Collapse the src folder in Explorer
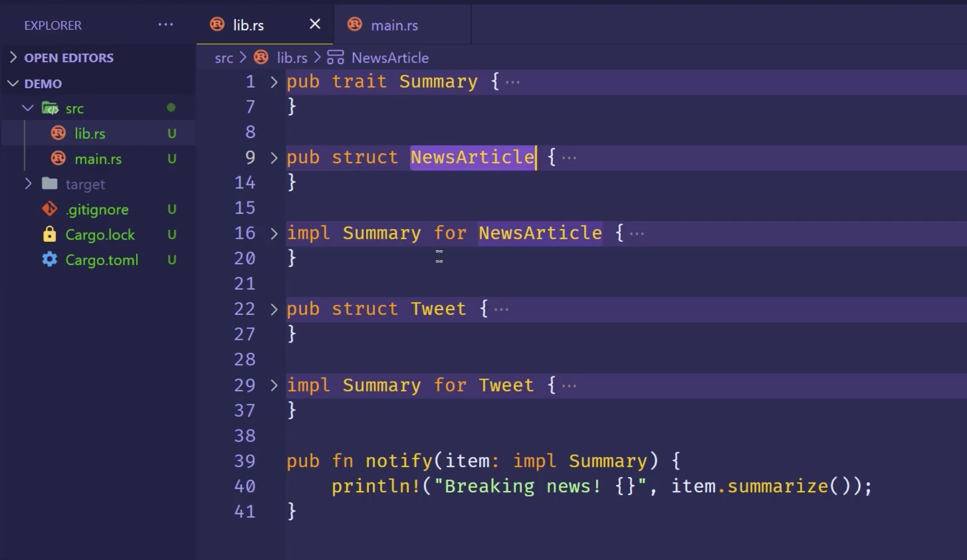967x560 pixels. tap(28, 108)
